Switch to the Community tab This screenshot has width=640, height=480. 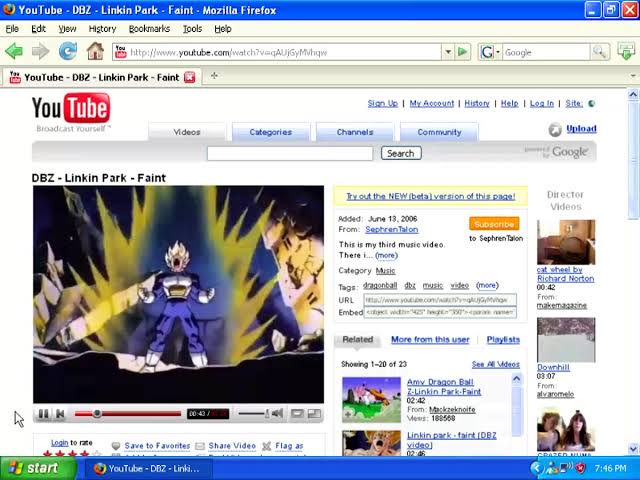point(439,132)
